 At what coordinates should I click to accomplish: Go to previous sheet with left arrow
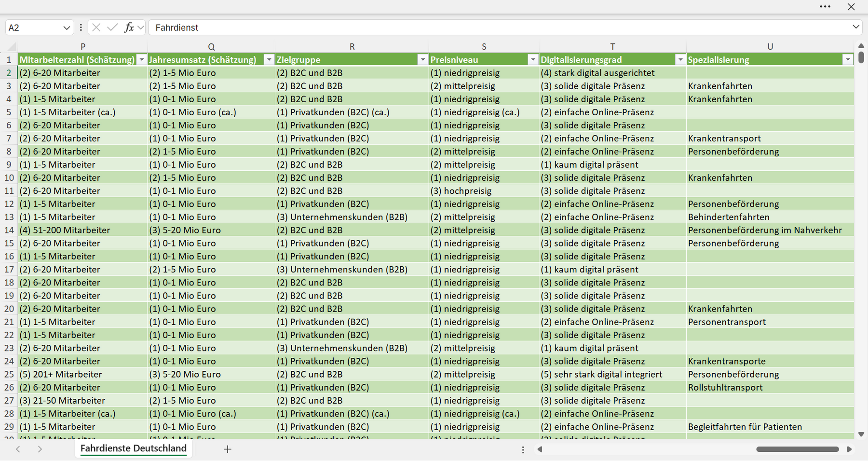(x=18, y=449)
